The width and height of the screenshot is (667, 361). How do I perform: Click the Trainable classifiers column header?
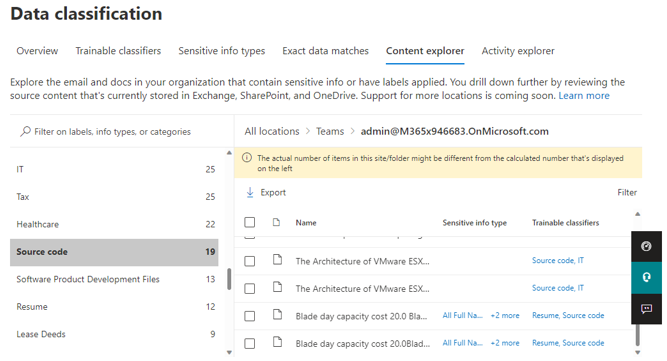click(565, 222)
